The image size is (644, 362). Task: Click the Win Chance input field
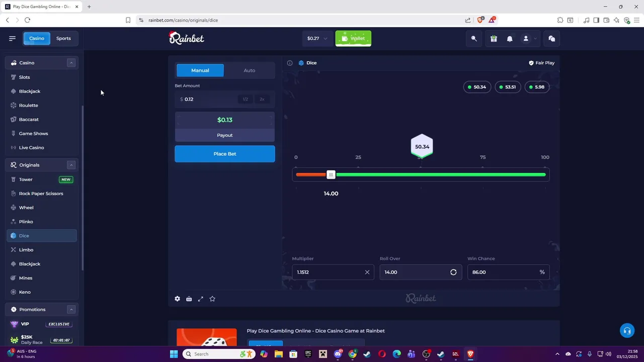(x=508, y=272)
